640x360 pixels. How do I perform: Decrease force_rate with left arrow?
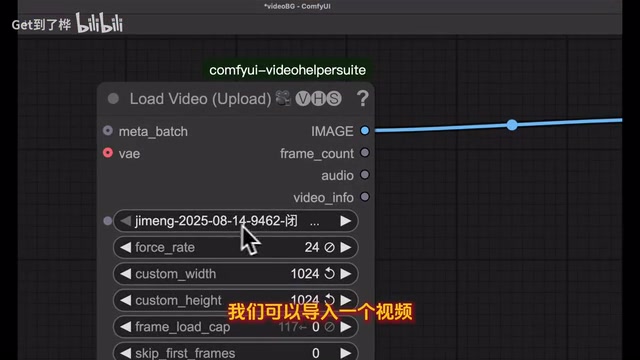(x=126, y=247)
